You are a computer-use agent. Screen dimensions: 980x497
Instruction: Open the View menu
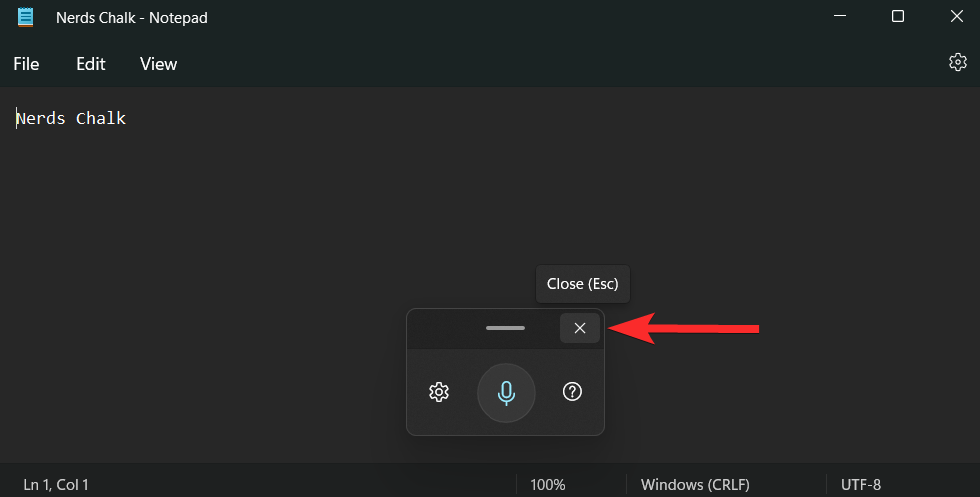coord(158,64)
